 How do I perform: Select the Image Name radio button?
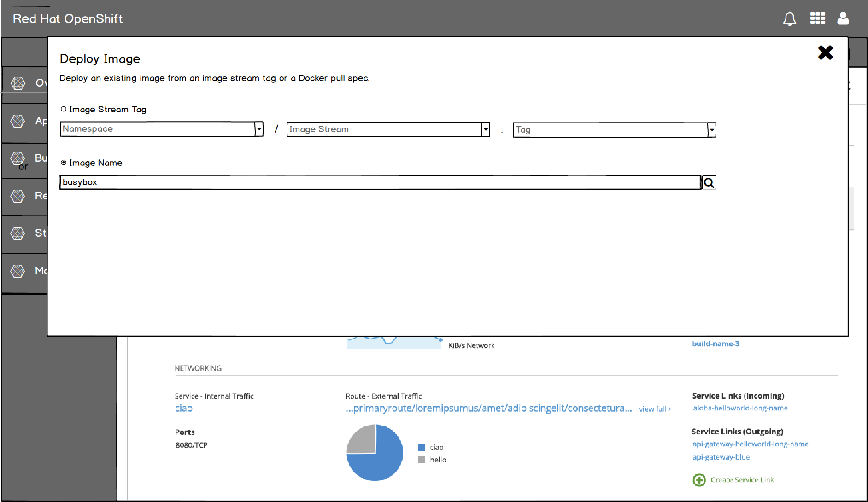click(64, 163)
